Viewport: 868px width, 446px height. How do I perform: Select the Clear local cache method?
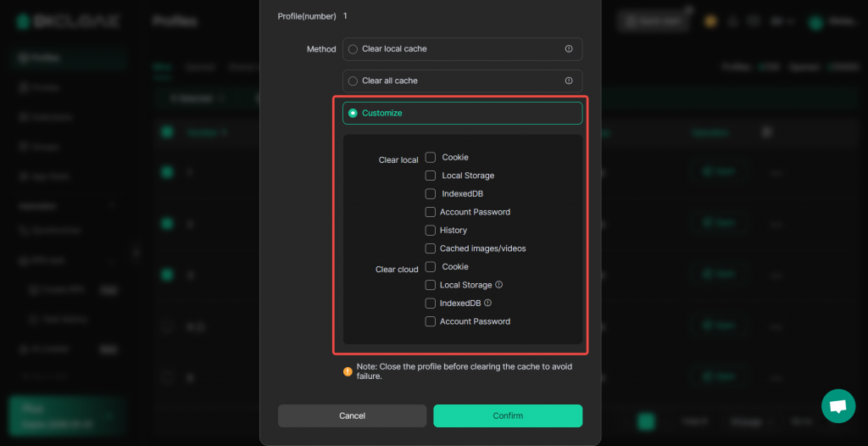coord(353,49)
